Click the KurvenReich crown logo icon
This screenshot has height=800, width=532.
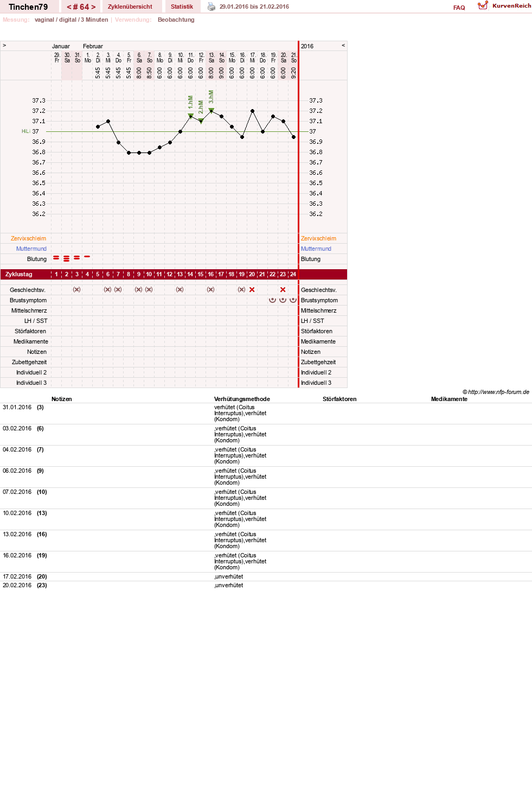(x=483, y=5)
